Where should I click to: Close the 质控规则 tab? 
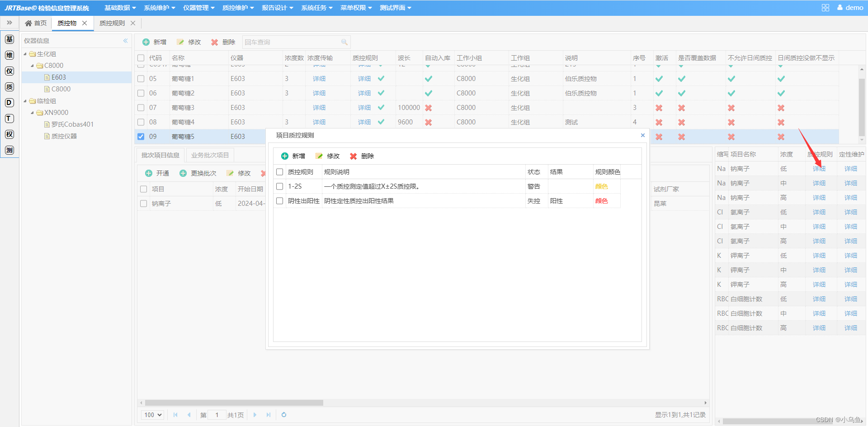point(133,23)
